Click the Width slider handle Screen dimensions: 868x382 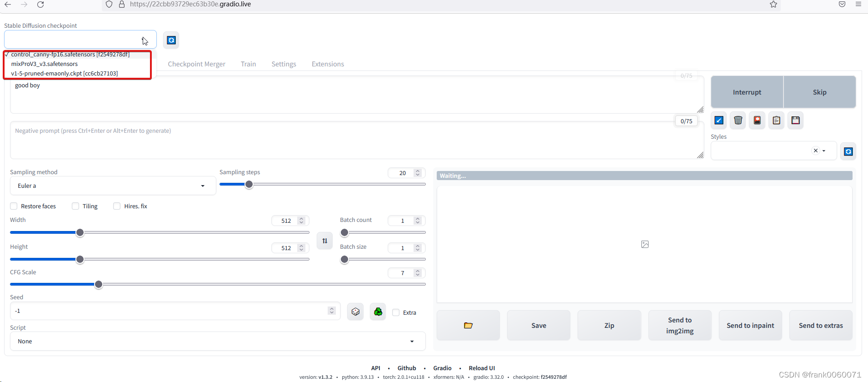80,233
